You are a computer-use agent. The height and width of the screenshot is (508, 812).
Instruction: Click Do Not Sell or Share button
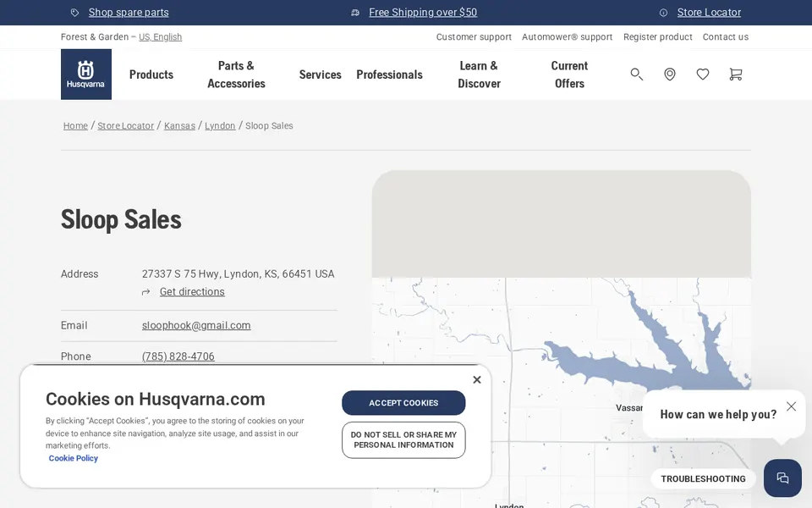[x=403, y=440]
